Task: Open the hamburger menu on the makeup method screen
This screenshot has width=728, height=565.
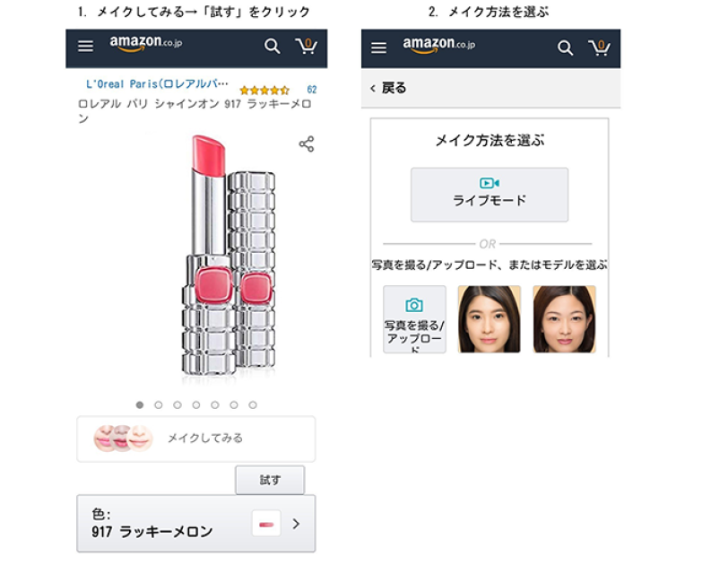Action: pyautogui.click(x=377, y=46)
